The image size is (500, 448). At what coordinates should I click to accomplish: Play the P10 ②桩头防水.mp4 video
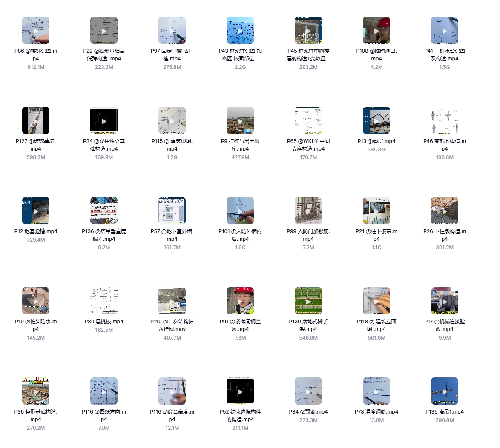point(36,301)
